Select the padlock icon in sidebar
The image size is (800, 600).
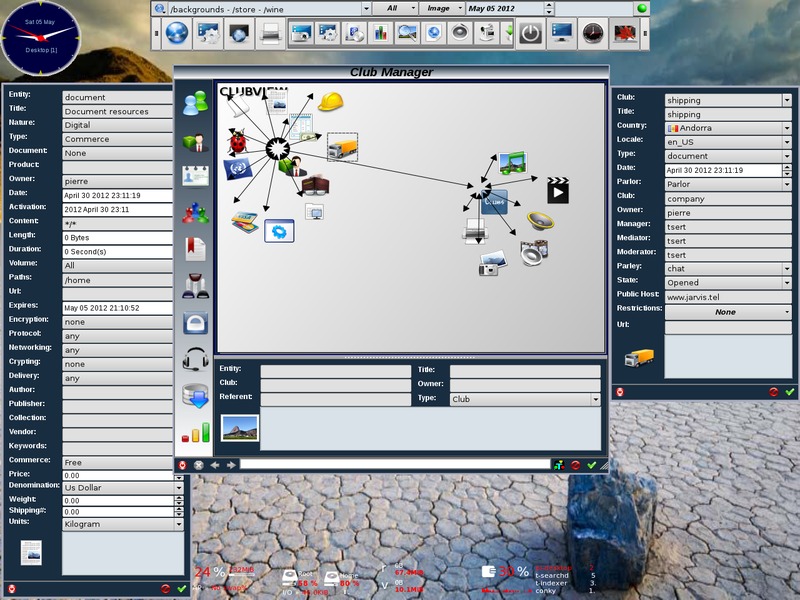195,323
